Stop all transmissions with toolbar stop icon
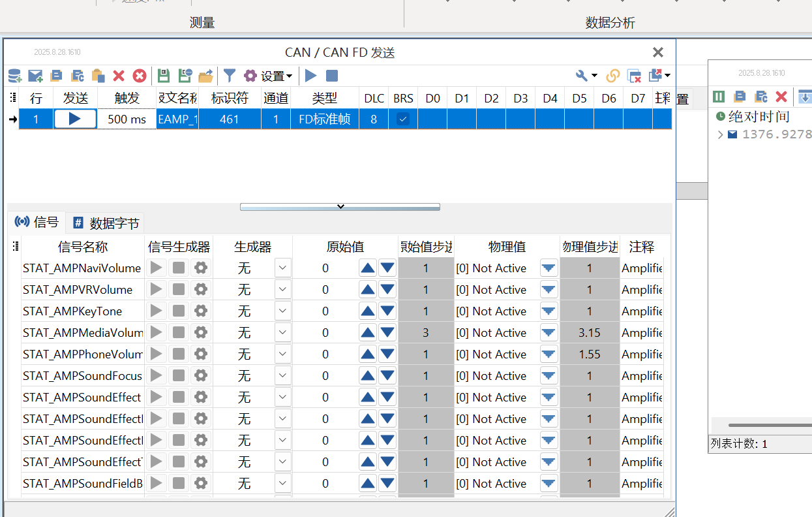Screen dimensions: 812x517 point(332,76)
